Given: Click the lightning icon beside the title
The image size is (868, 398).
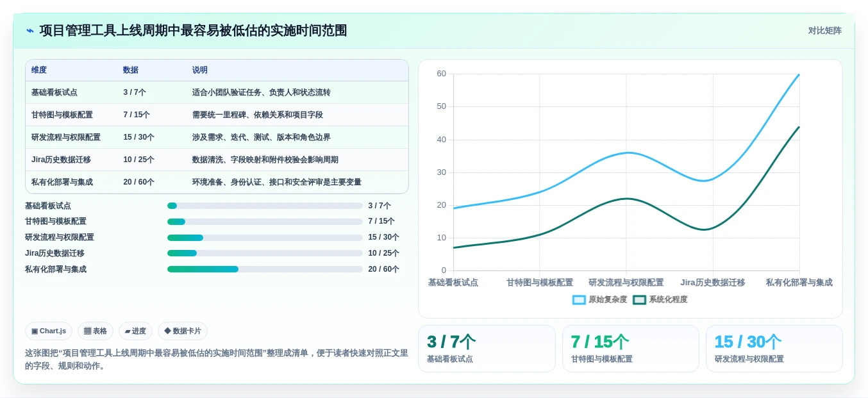Looking at the screenshot, I should pyautogui.click(x=30, y=31).
